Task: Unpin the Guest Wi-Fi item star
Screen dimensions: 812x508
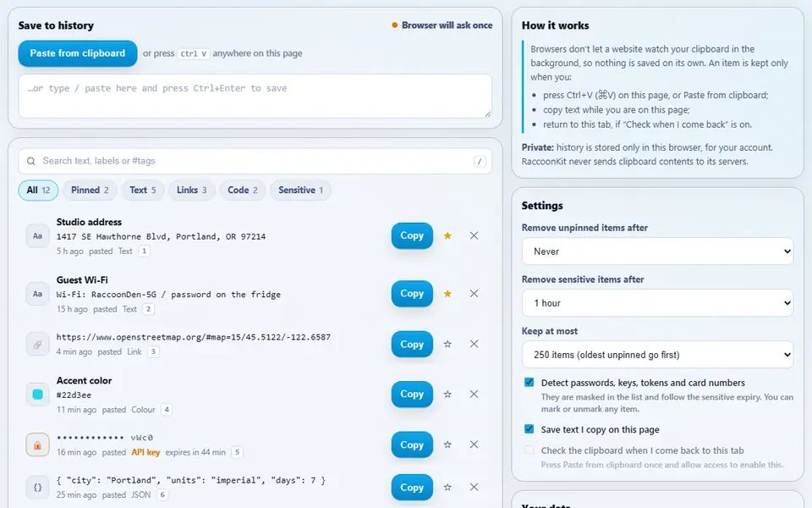Action: coord(447,294)
